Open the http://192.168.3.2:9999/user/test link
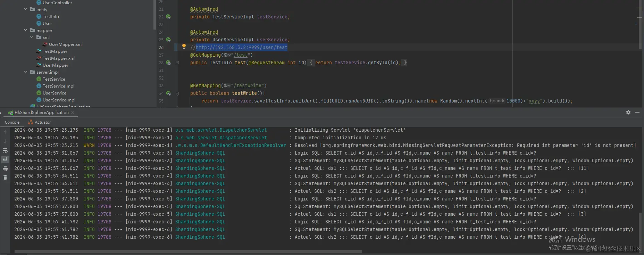 pos(241,47)
